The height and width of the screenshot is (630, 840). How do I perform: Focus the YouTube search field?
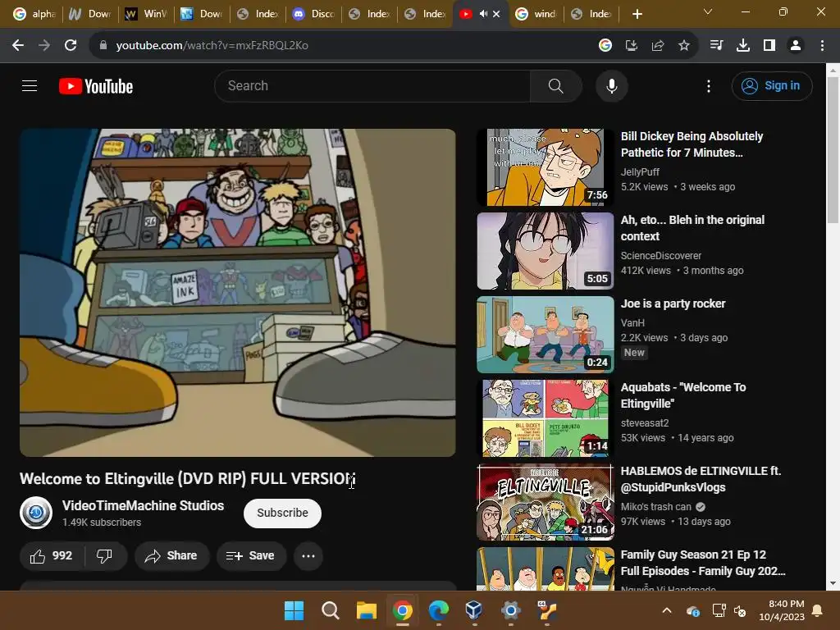pos(372,85)
